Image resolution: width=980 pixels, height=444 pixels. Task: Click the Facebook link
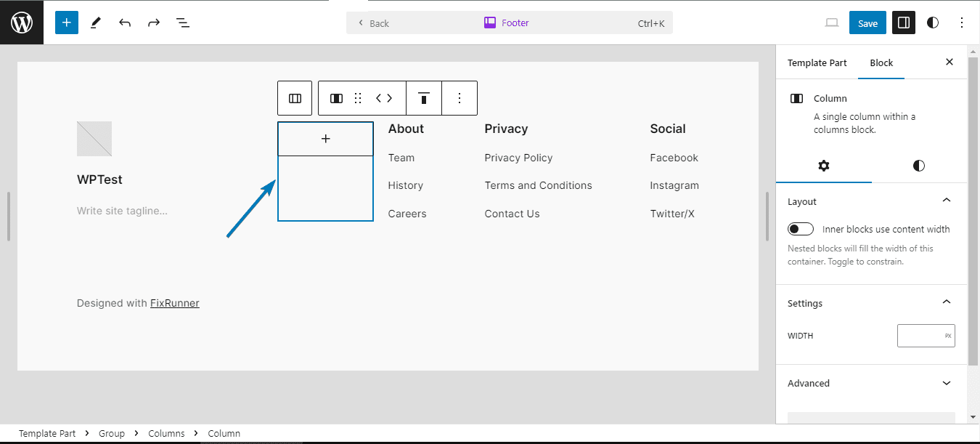coord(674,158)
